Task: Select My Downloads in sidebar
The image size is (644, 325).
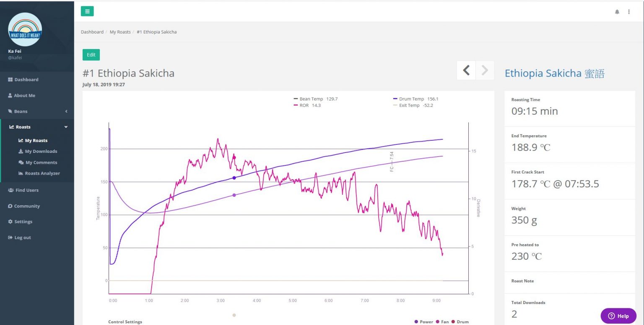Action: click(41, 151)
